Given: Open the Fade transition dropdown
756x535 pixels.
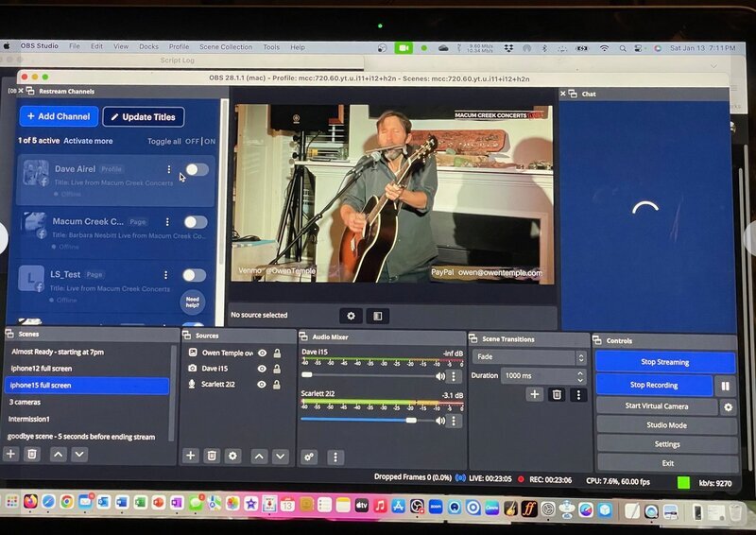Looking at the screenshot, I should [x=529, y=357].
